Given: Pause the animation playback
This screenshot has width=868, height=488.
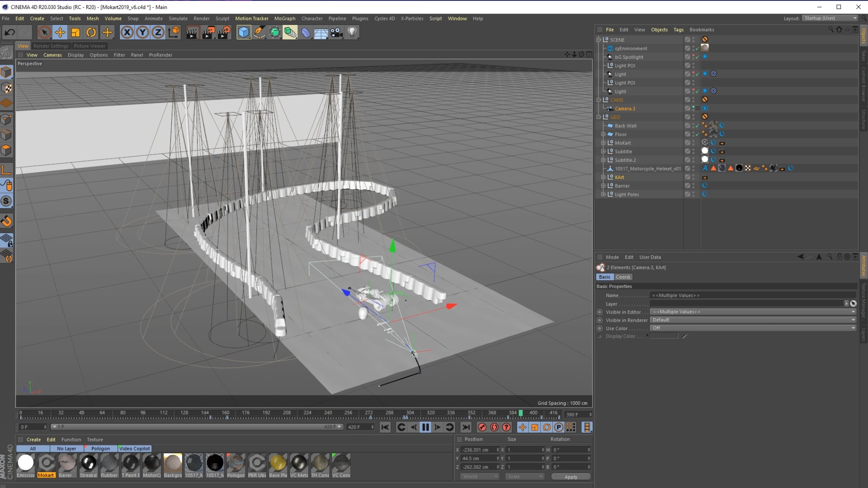Looking at the screenshot, I should click(425, 427).
